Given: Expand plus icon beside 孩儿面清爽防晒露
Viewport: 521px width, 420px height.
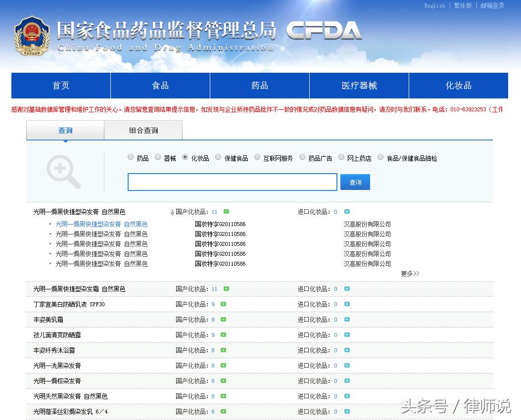Looking at the screenshot, I should coord(222,335).
